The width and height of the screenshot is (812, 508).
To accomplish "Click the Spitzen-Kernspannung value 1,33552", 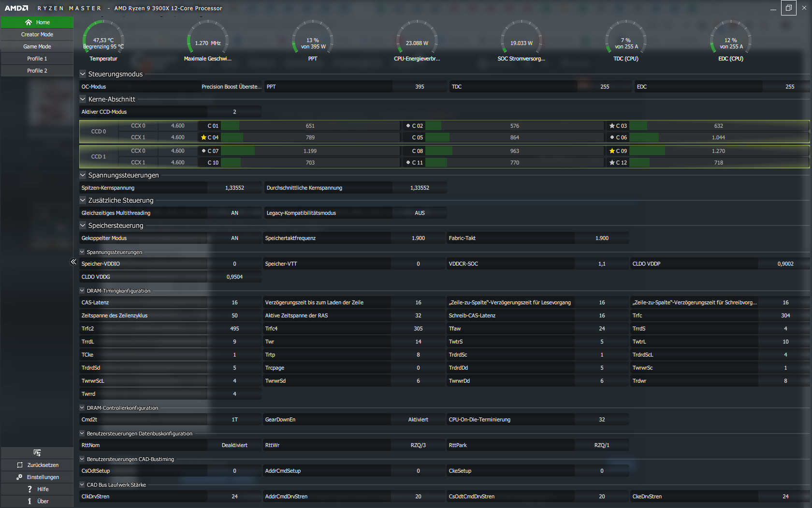I will [x=235, y=188].
